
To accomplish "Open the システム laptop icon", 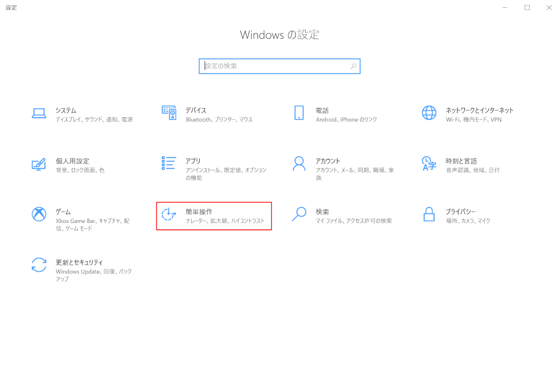I will coord(39,113).
